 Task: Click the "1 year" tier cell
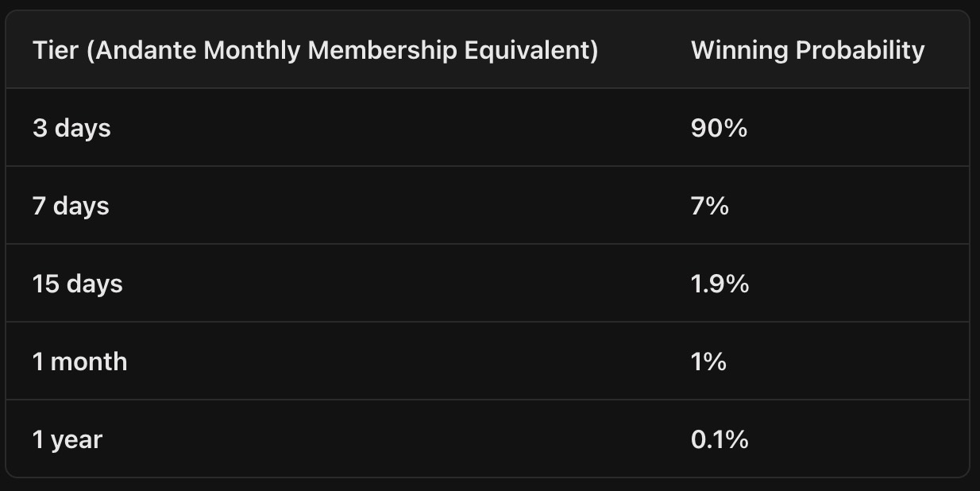click(68, 439)
